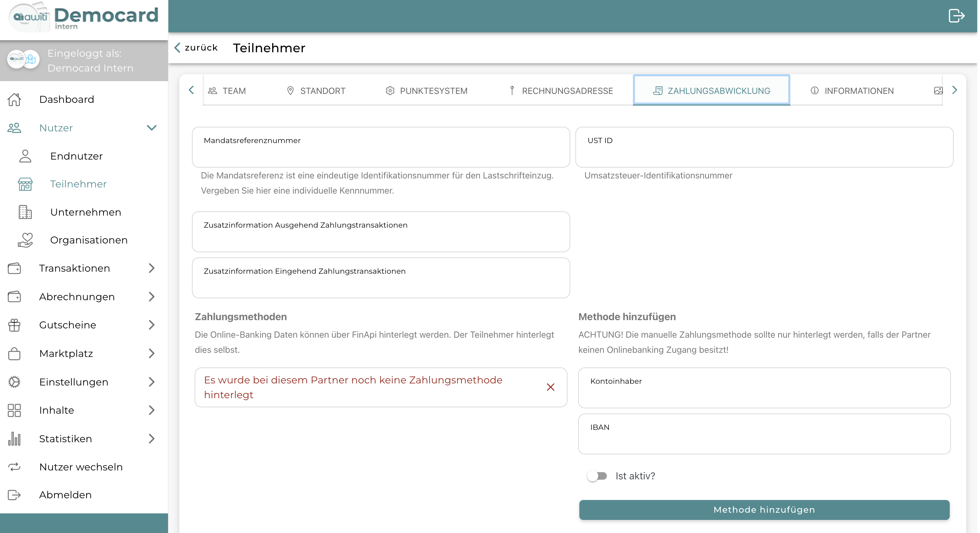Switch to the Rechnungsadresse tab
This screenshot has width=980, height=533.
coord(561,91)
